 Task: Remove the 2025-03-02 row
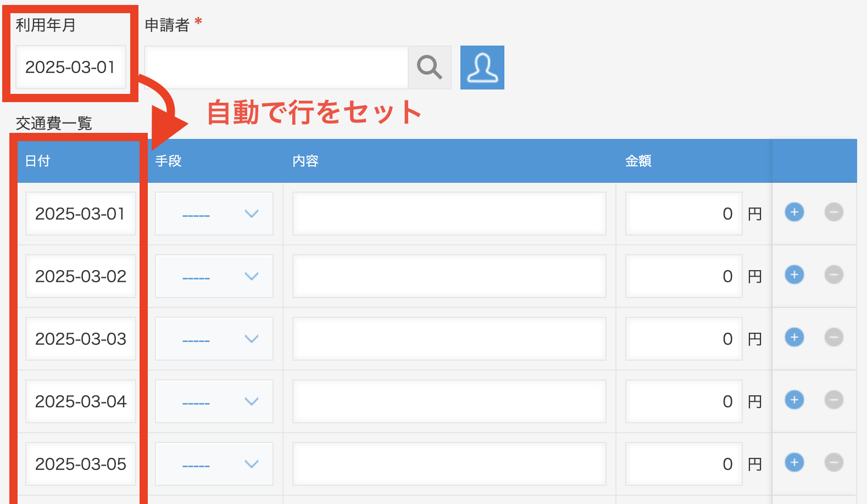pos(834,275)
